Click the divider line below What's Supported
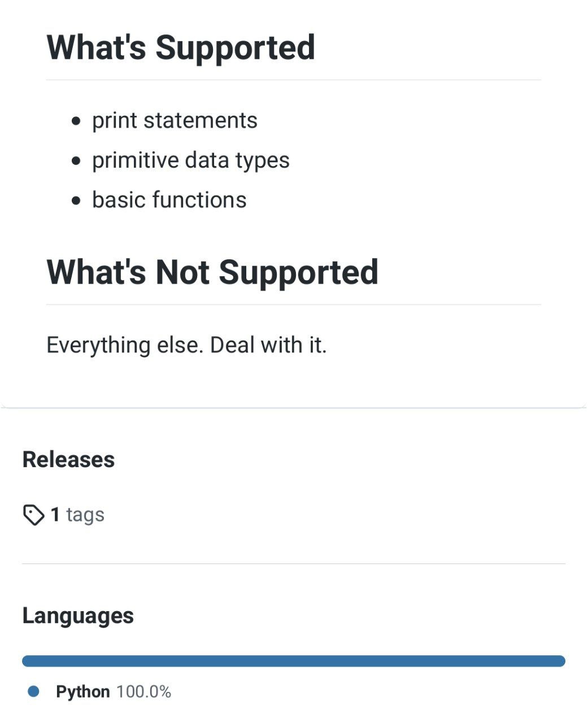Viewport: 588px width, 723px height. [x=294, y=80]
